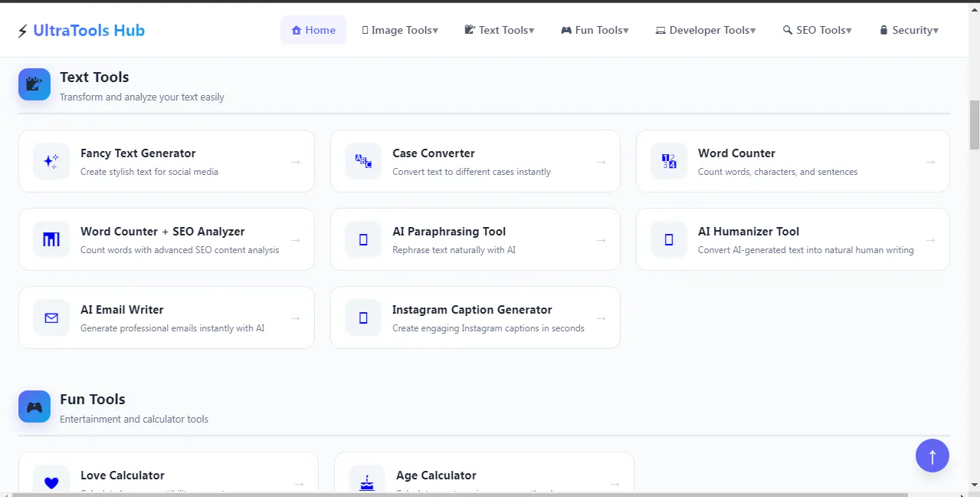Go to the Home tab
The height and width of the screenshot is (497, 980).
[313, 30]
